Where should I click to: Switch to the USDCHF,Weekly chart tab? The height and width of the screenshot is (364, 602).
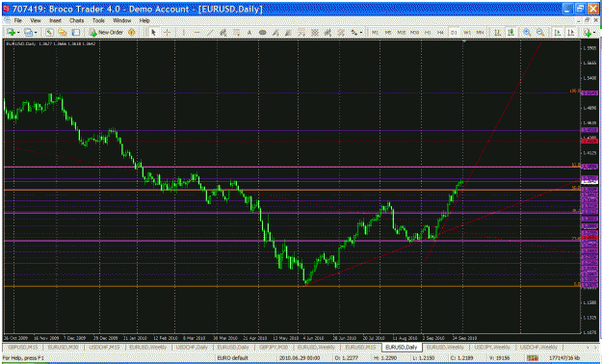(537, 347)
